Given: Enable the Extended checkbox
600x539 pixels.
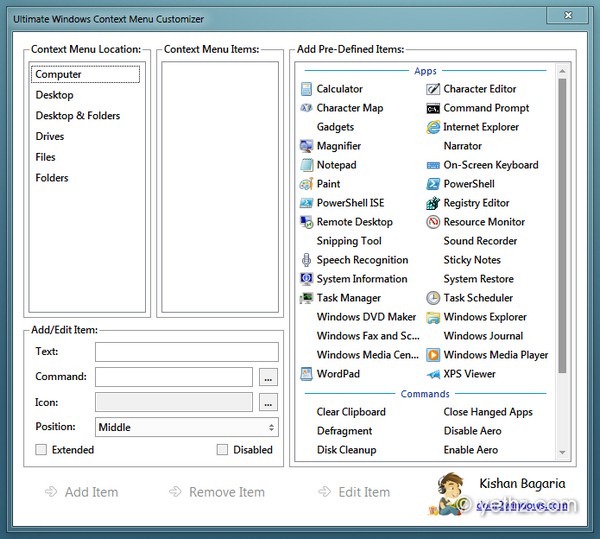Looking at the screenshot, I should click(x=41, y=450).
